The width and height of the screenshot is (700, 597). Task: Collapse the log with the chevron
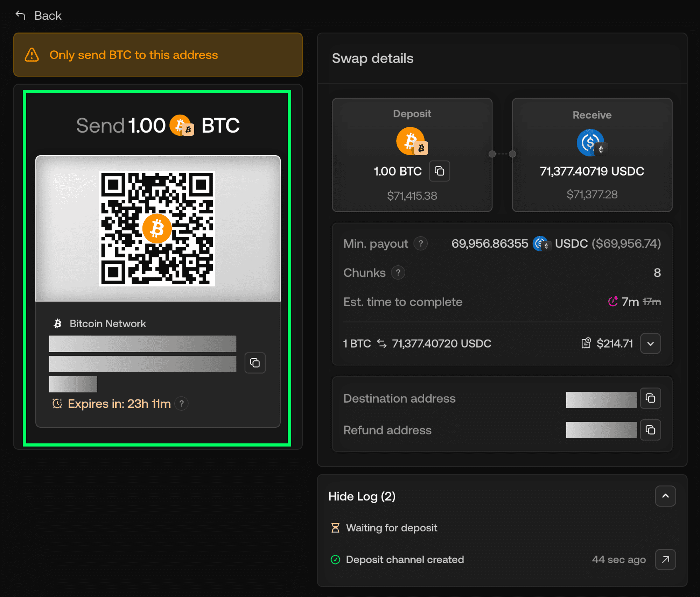tap(665, 496)
